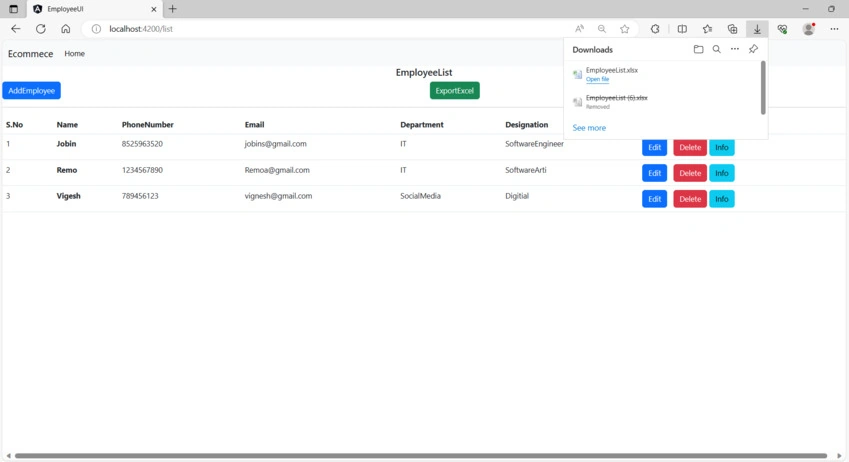Screen dimensions: 849x462
Task: Open more options in Downloads panel
Action: tap(735, 49)
